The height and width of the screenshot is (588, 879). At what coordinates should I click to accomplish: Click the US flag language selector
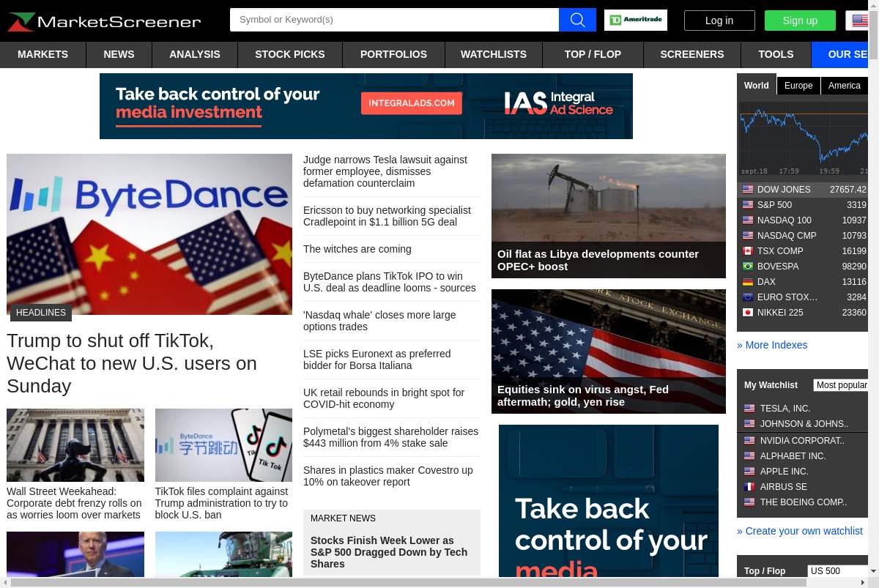860,21
